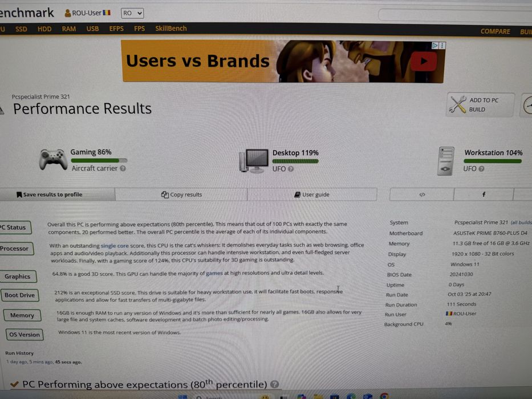Click the OS Version button
The height and width of the screenshot is (399, 532).
click(x=25, y=335)
